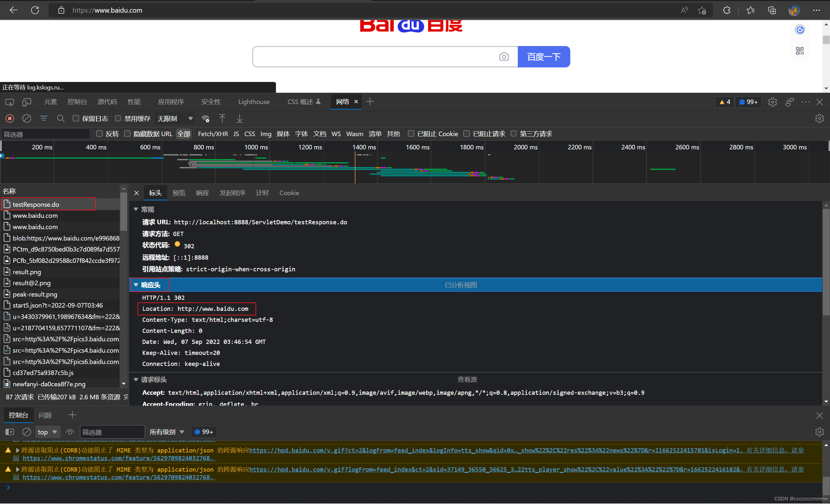This screenshot has width=830, height=504.
Task: Toggle console sidebar icon
Action: (10, 432)
